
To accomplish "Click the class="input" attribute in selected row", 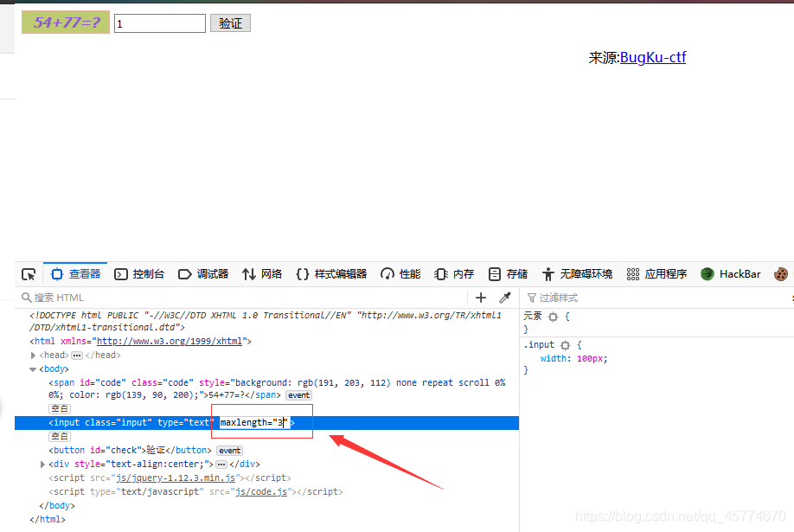I will coord(118,422).
